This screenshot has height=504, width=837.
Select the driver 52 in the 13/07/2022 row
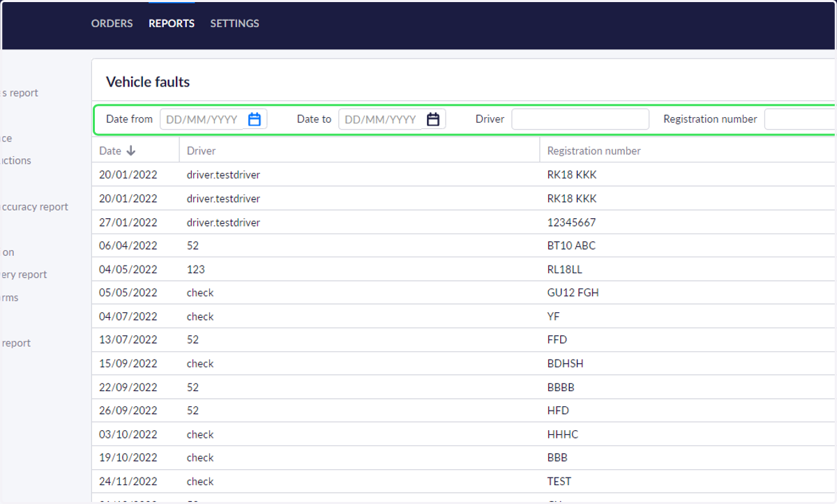(x=193, y=339)
